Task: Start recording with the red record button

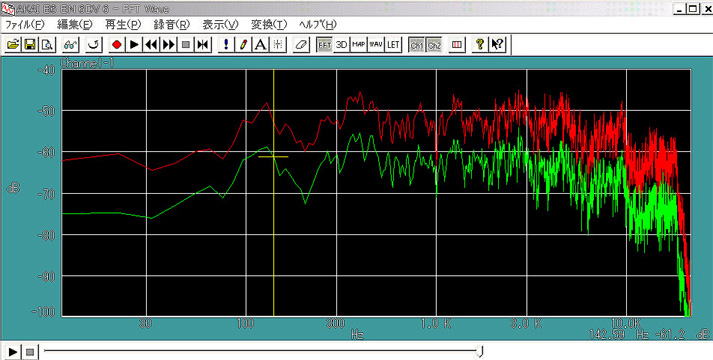Action: pyautogui.click(x=117, y=45)
